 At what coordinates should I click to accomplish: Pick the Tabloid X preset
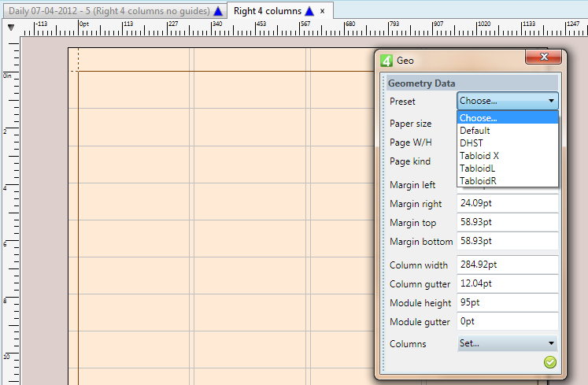tap(508, 156)
